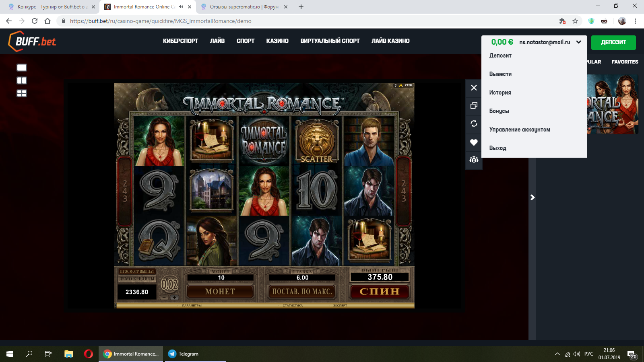The image size is (644, 362).
Task: Spin the reels with СПИН button
Action: (x=379, y=292)
